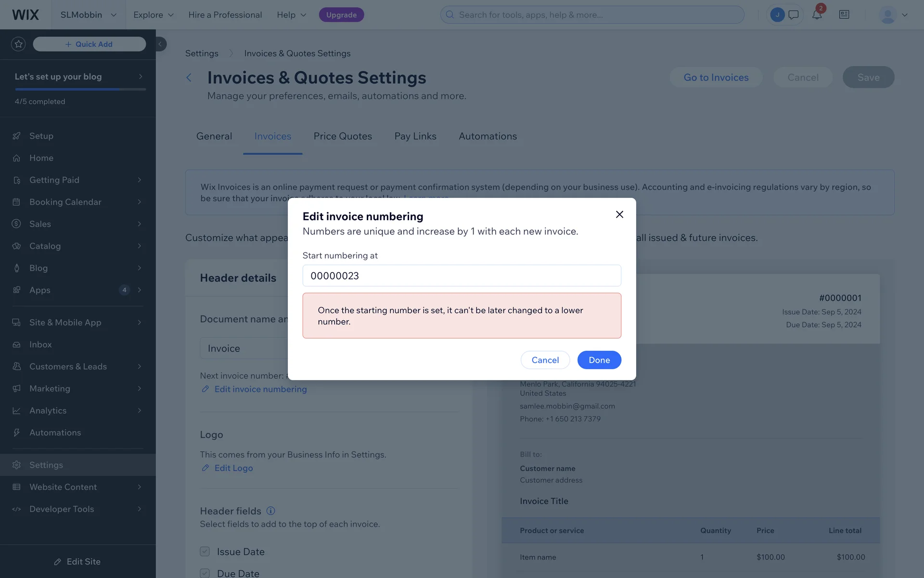Click the Start numbering at field
Image resolution: width=924 pixels, height=578 pixels.
[462, 276]
